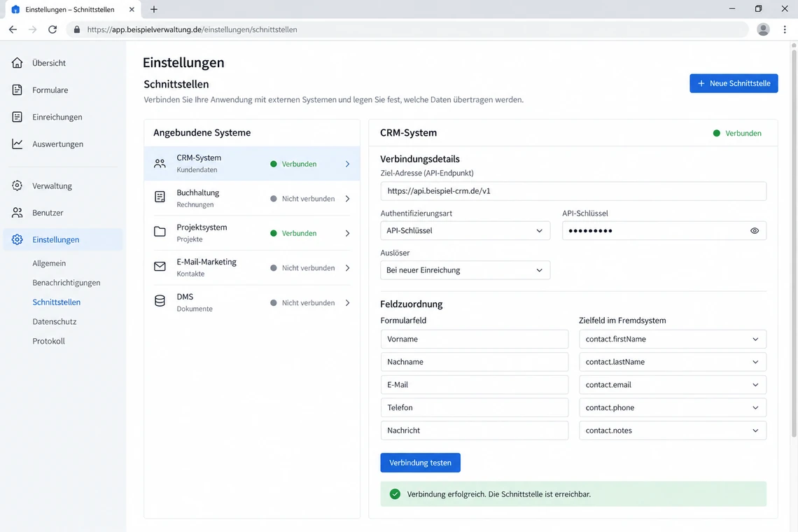Click the Neue Schnittstelle button
798x532 pixels.
coord(734,83)
